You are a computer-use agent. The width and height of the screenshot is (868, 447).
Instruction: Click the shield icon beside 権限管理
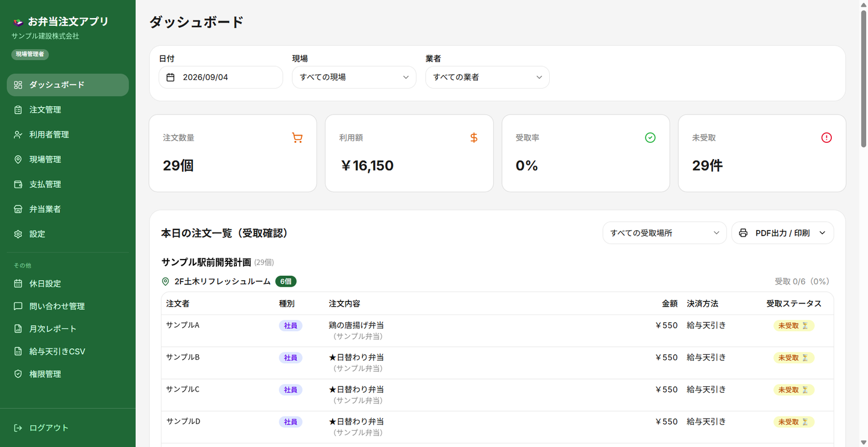tap(18, 374)
